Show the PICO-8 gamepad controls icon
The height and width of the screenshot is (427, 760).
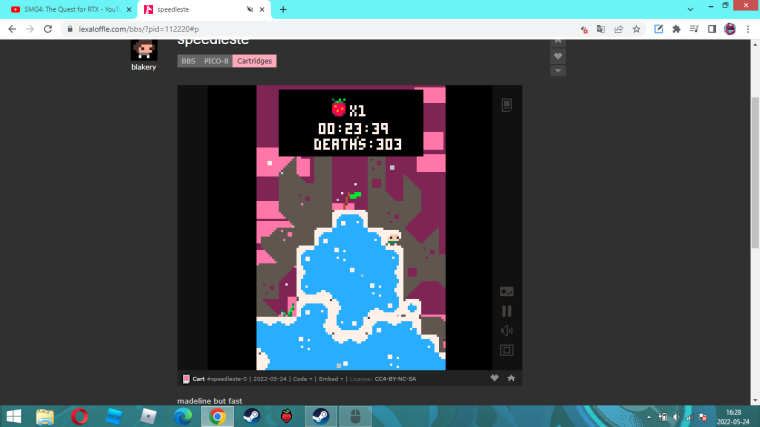tap(507, 291)
